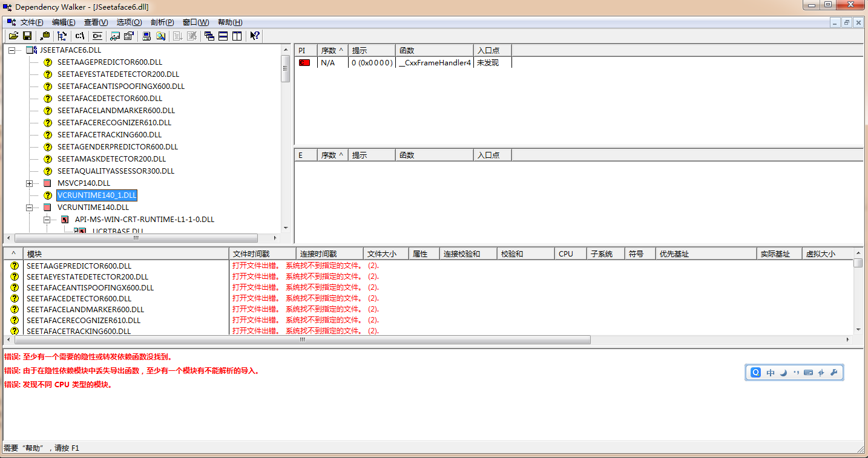This screenshot has height=458, width=868.
Task: Click the Tile Vertically icon
Action: tap(237, 36)
